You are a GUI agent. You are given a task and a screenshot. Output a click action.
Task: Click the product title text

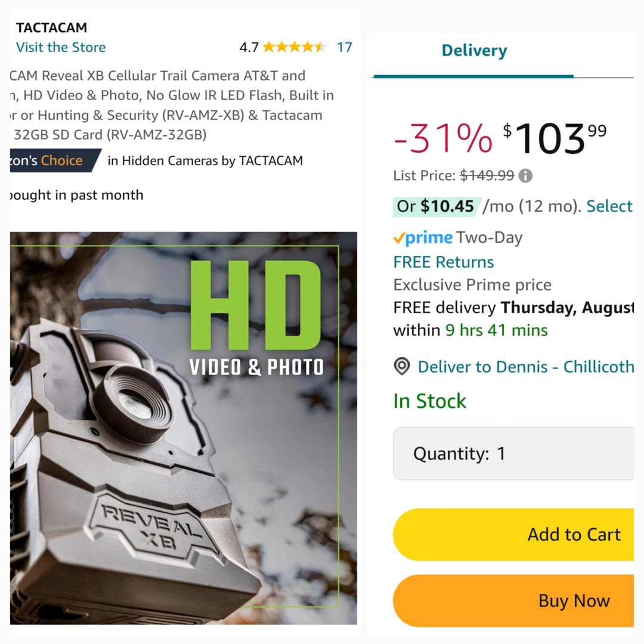(172, 105)
